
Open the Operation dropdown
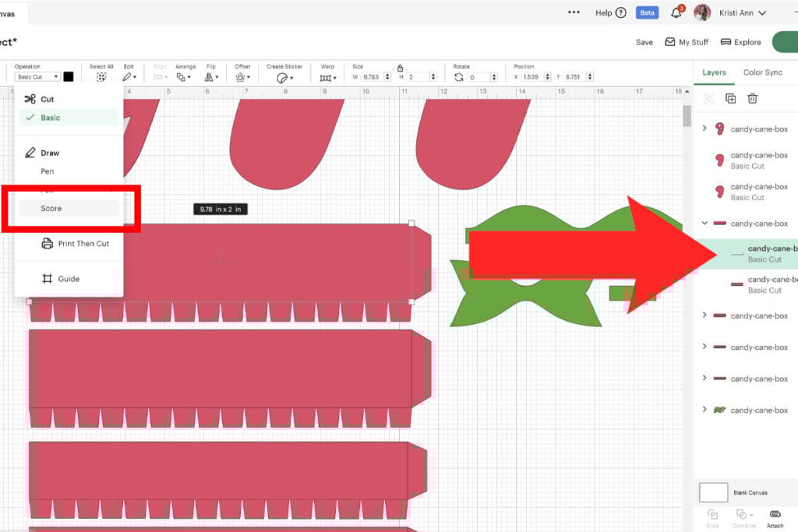[x=38, y=77]
